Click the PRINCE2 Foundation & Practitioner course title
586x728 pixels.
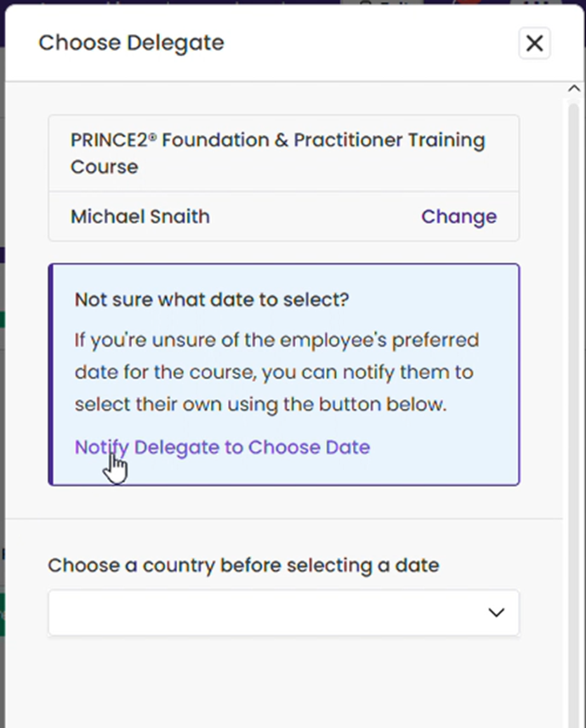pyautogui.click(x=277, y=153)
